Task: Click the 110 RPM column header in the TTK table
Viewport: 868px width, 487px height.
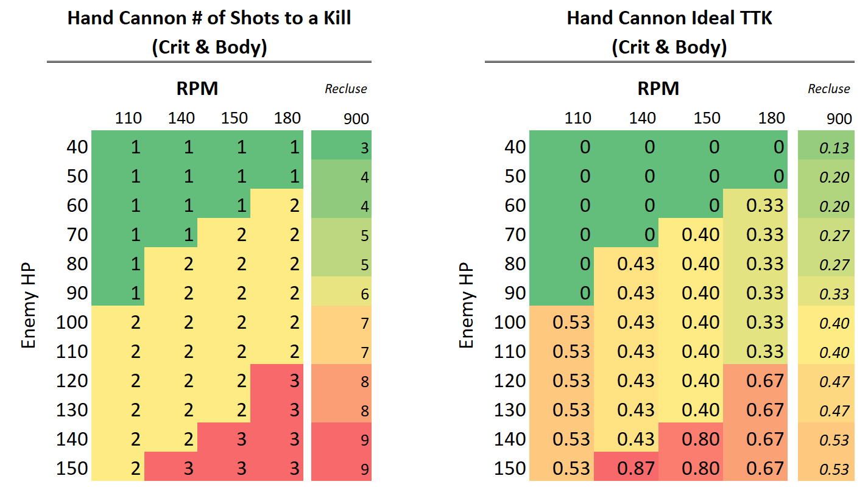Action: pos(577,117)
